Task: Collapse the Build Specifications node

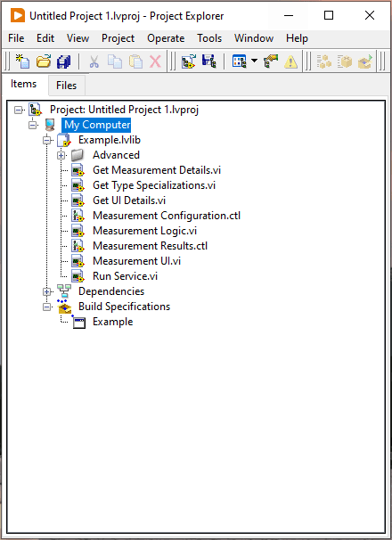Action: click(x=47, y=307)
